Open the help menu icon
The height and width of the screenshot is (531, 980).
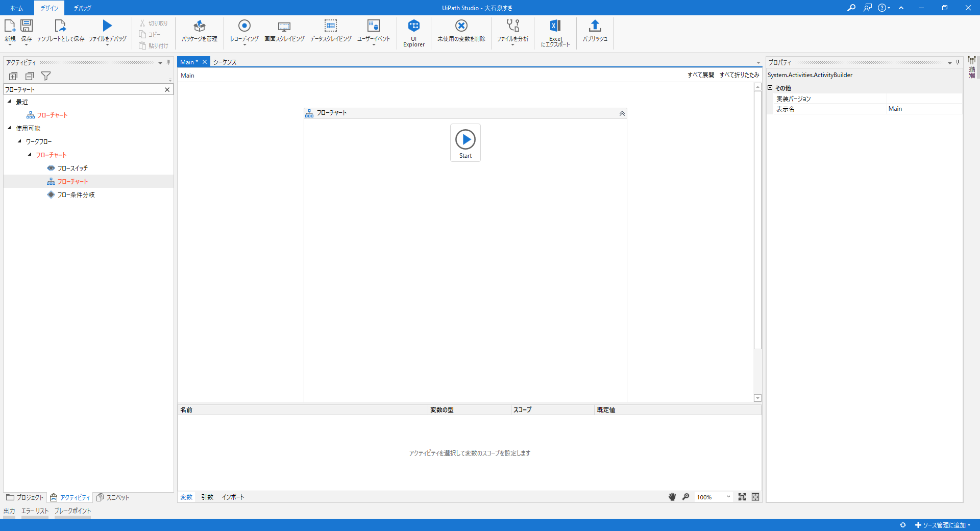884,8
